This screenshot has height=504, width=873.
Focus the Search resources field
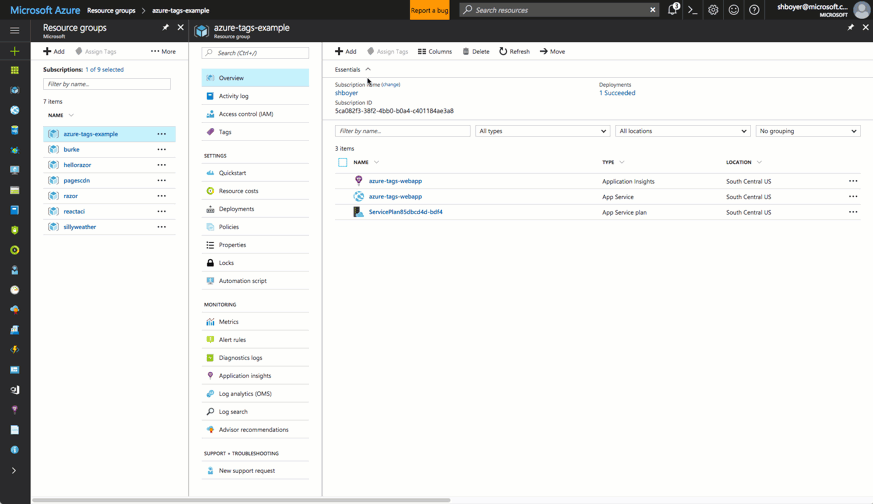pos(557,9)
